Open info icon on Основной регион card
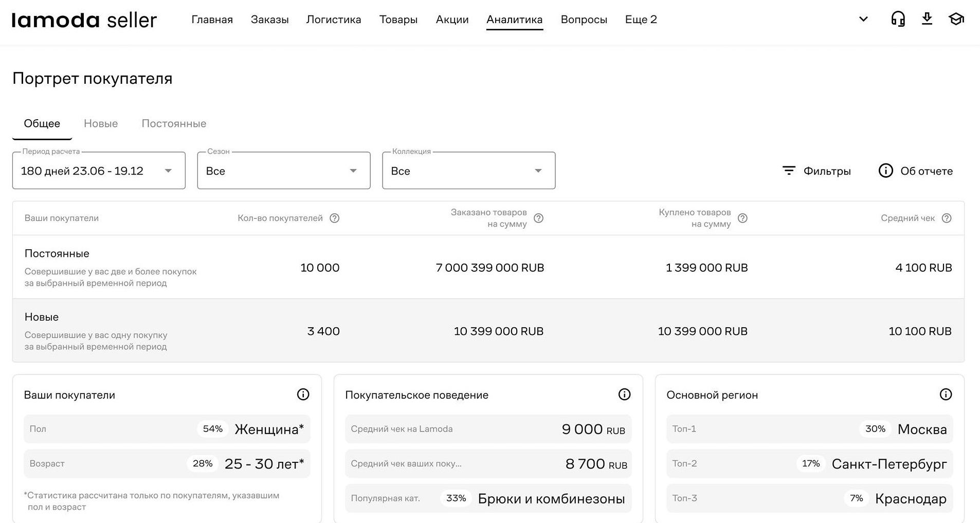 [x=946, y=395]
